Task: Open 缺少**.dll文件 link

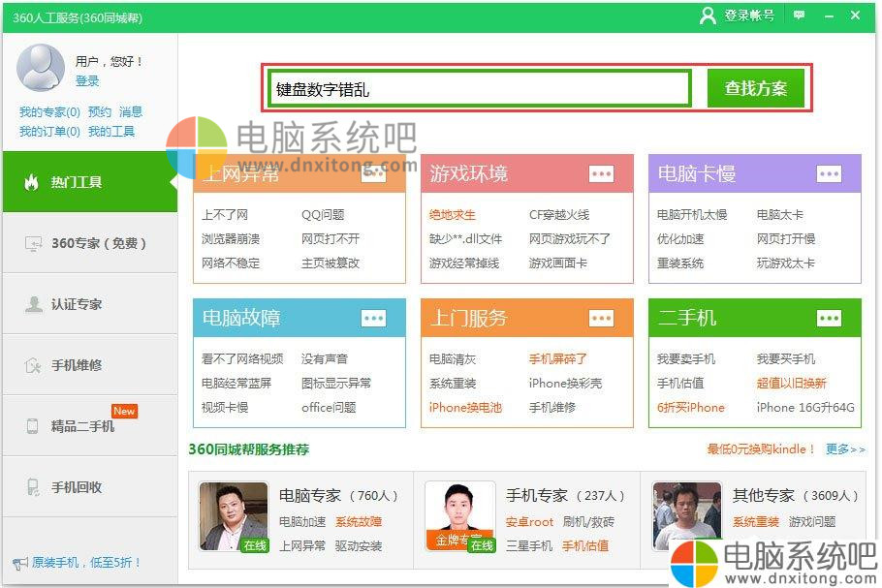Action: tap(466, 239)
